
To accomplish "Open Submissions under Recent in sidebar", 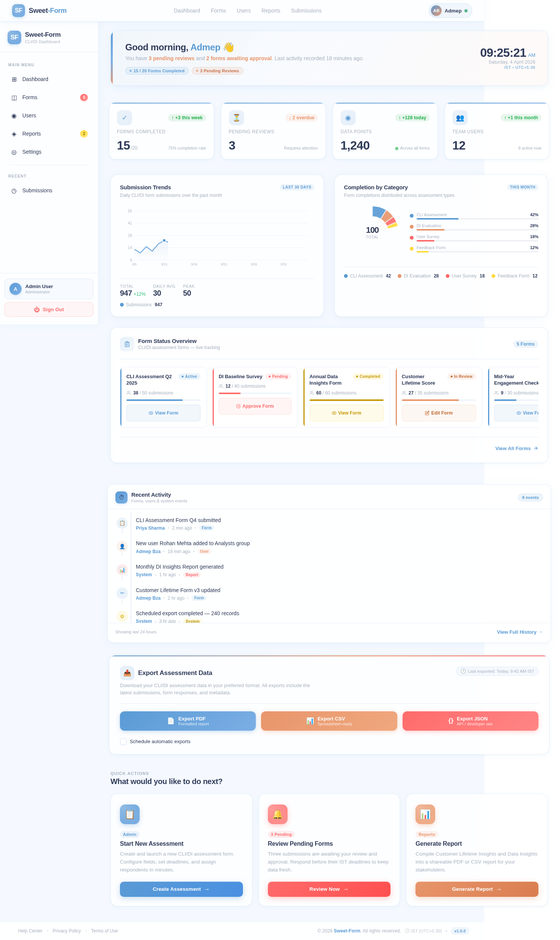I will 49,190.
